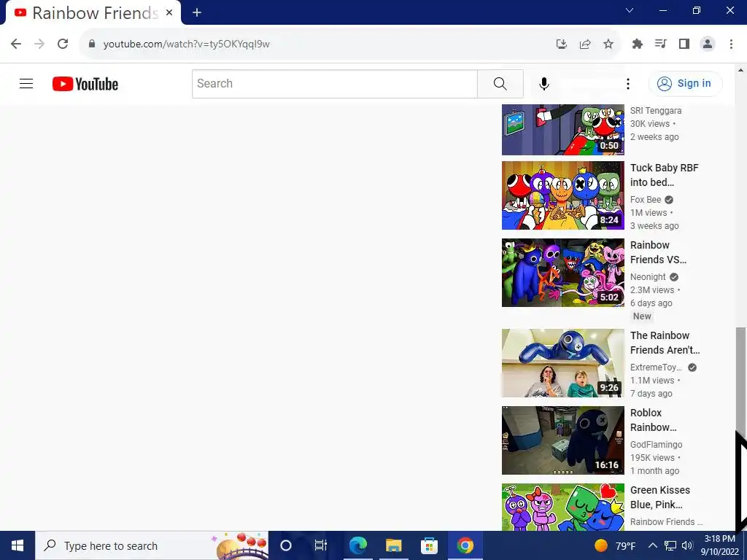Click the Chrome icon on the taskbar
The height and width of the screenshot is (560, 747).
(465, 545)
